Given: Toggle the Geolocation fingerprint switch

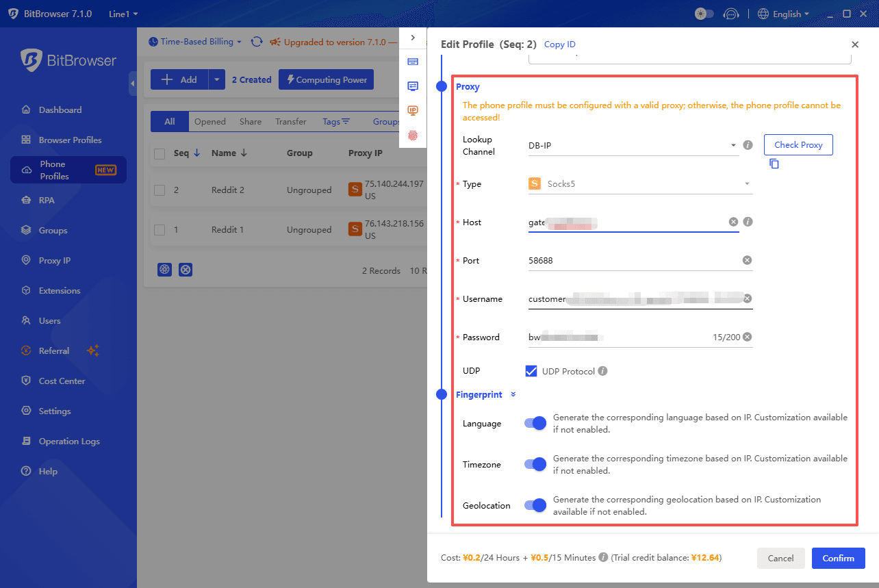Looking at the screenshot, I should pyautogui.click(x=535, y=505).
